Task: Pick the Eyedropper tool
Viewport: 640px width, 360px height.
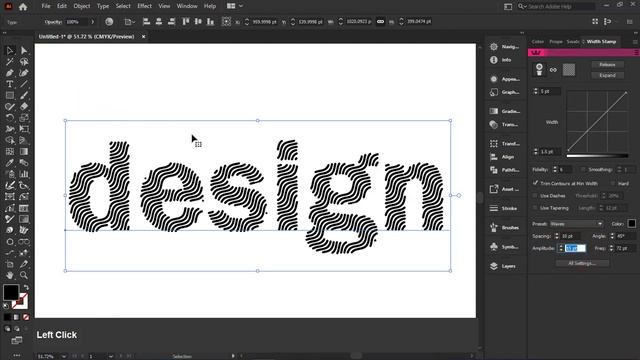Action: point(9,163)
